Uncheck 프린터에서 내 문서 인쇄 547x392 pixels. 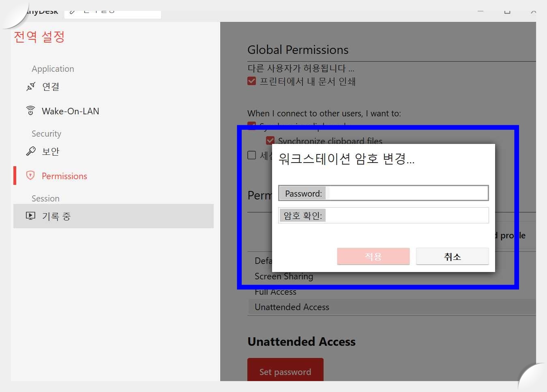[x=251, y=81]
